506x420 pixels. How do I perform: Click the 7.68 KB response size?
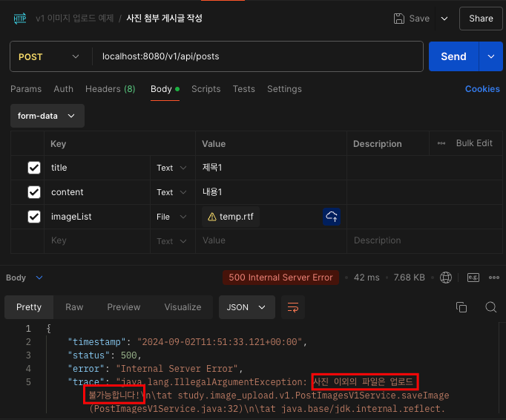410,278
